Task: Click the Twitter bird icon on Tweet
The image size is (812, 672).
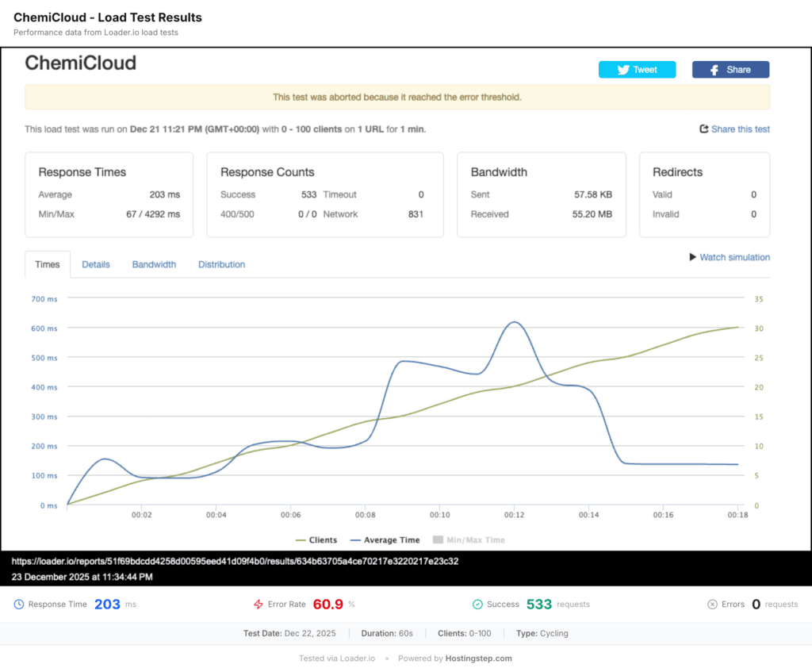Action: pyautogui.click(x=623, y=70)
